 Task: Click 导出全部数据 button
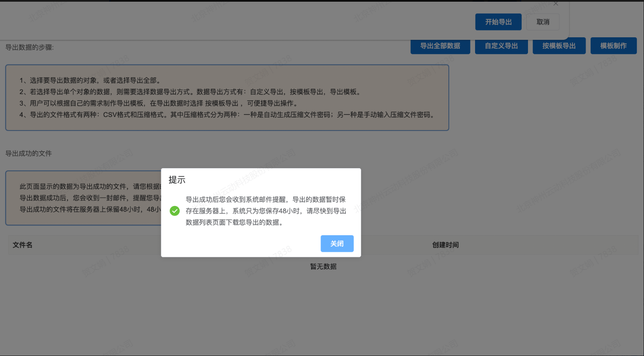point(440,46)
